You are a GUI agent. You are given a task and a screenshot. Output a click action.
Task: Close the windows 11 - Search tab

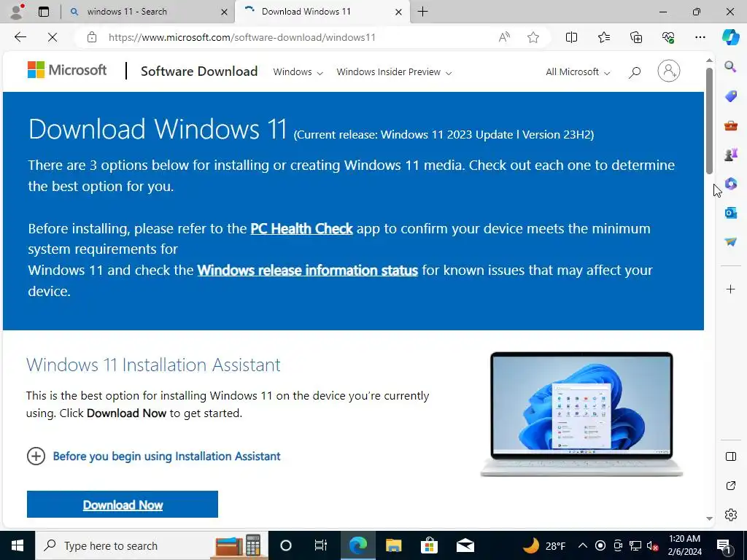point(224,12)
